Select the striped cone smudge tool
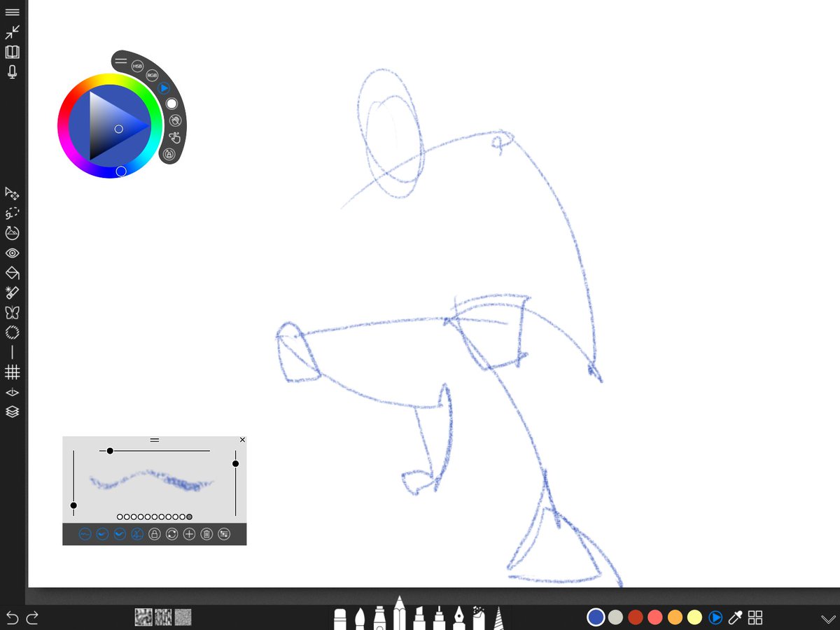Viewport: 840px width, 630px height. 500,618
